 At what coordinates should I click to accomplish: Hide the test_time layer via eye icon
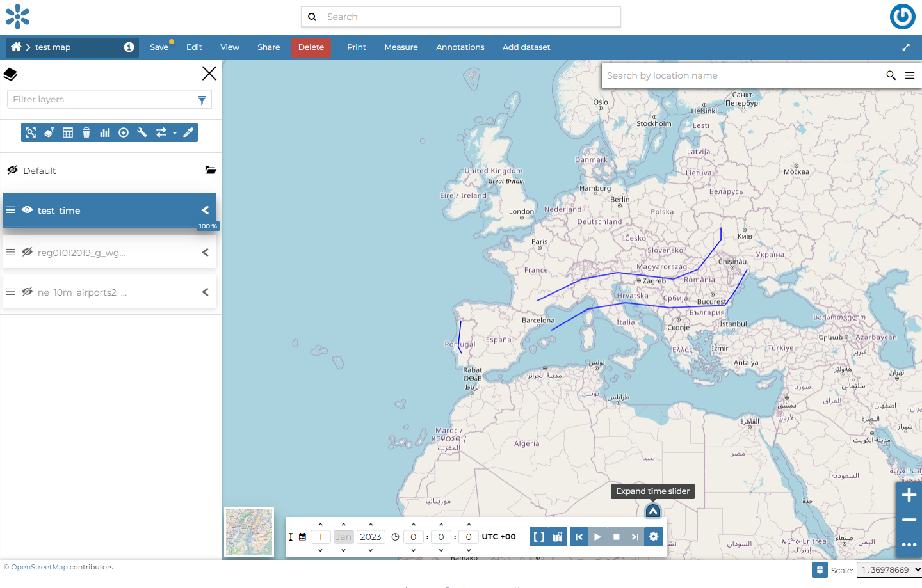(27, 210)
